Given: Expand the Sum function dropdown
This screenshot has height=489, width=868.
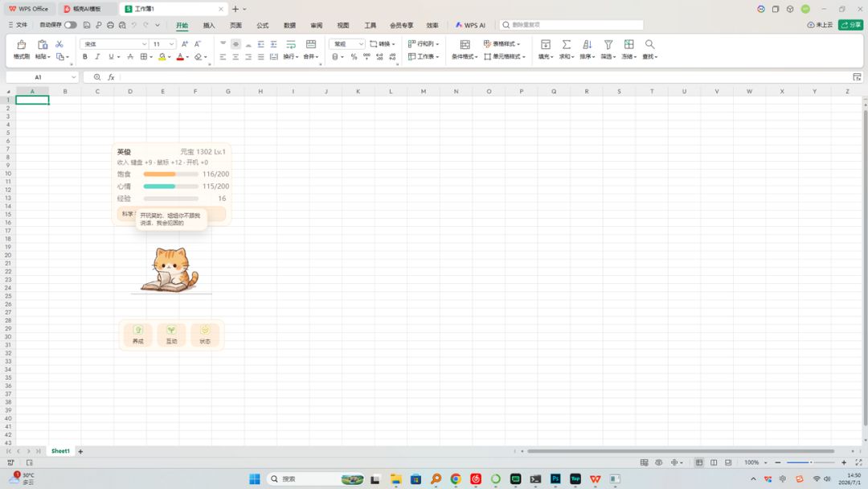Looking at the screenshot, I should [572, 57].
